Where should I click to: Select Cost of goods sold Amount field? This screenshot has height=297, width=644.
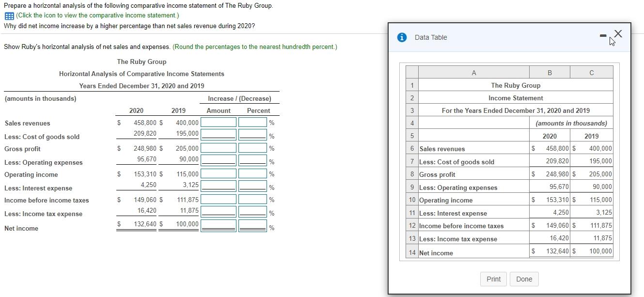[219, 134]
